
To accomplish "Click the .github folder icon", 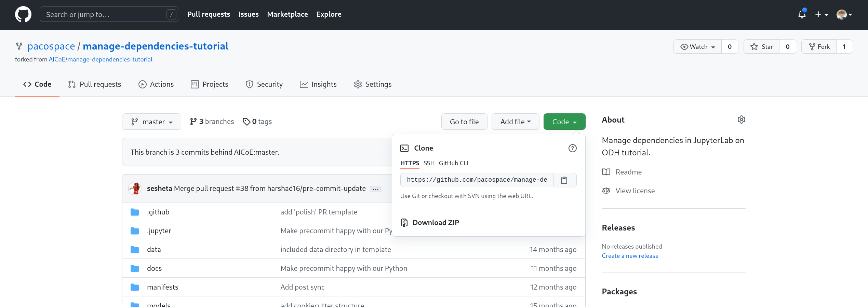I will (135, 212).
